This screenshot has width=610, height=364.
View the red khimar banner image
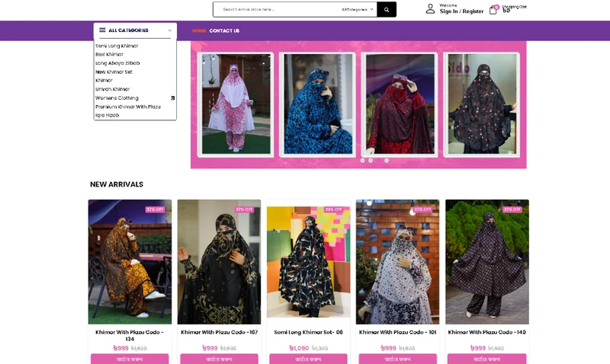click(400, 104)
